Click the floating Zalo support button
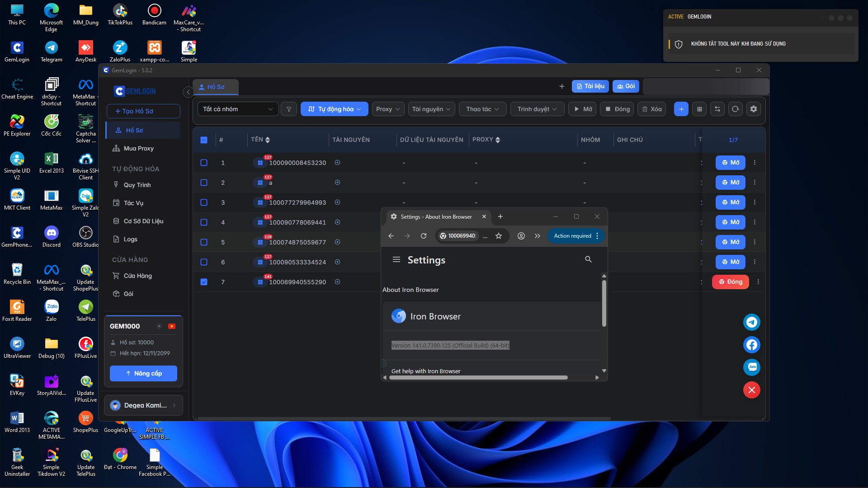Image resolution: width=868 pixels, height=488 pixels. point(752,367)
